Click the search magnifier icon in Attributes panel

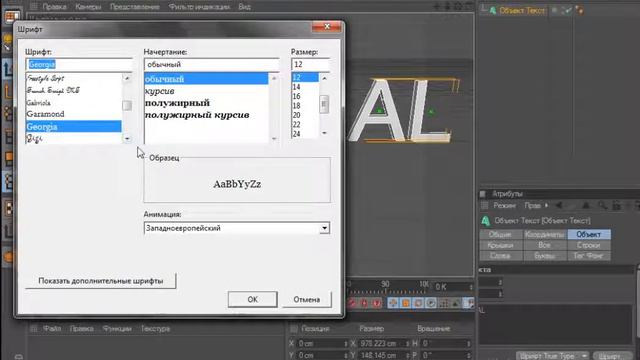[602, 205]
